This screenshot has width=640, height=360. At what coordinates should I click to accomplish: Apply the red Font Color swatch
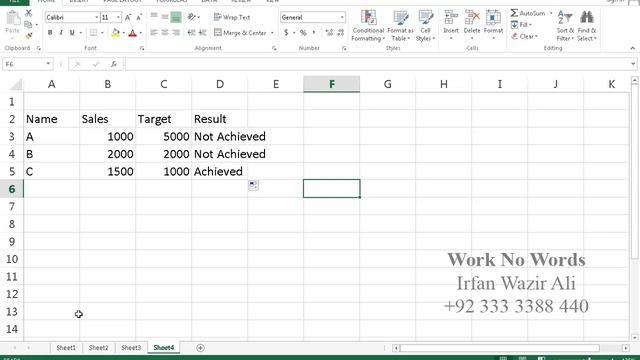tap(132, 33)
